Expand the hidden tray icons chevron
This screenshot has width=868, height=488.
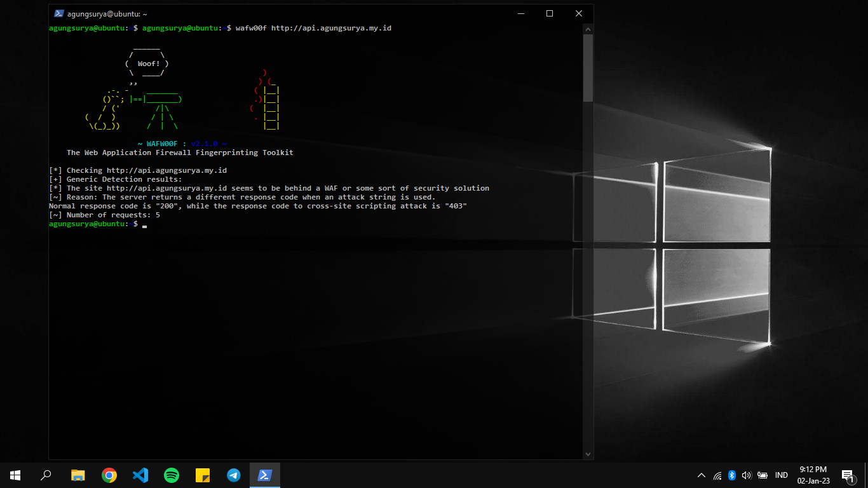(x=702, y=475)
